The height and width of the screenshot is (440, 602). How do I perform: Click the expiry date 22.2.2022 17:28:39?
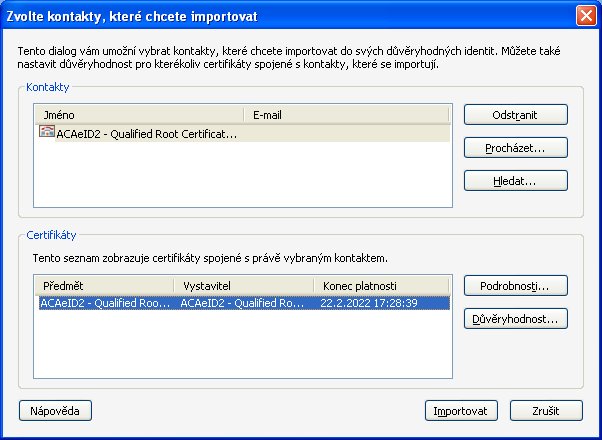tap(369, 303)
